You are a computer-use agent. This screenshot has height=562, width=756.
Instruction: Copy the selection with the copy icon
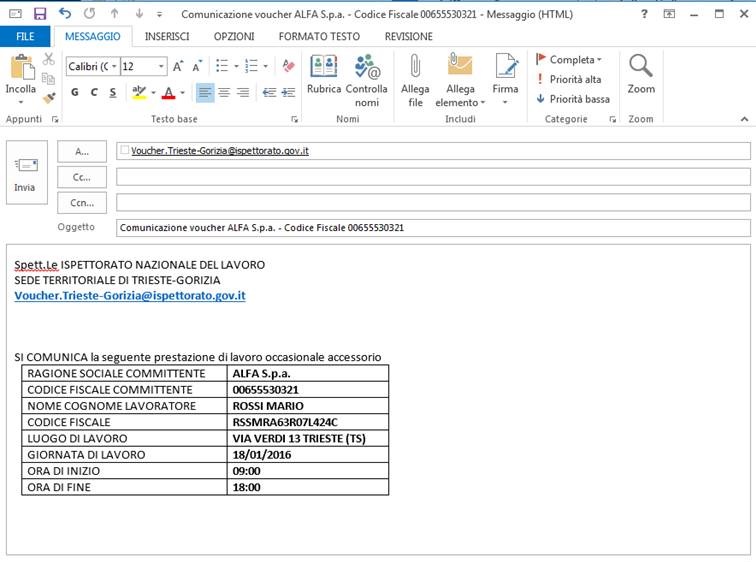pyautogui.click(x=48, y=78)
